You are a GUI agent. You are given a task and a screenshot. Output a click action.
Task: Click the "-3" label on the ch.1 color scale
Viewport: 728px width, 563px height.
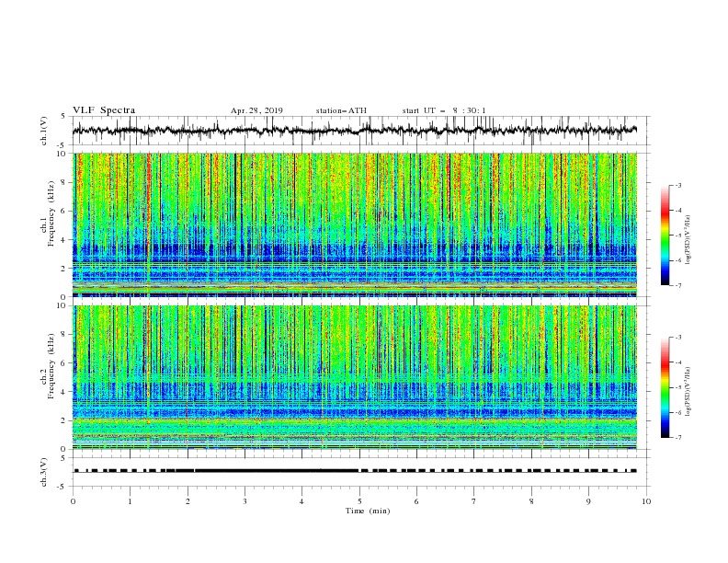[678, 185]
